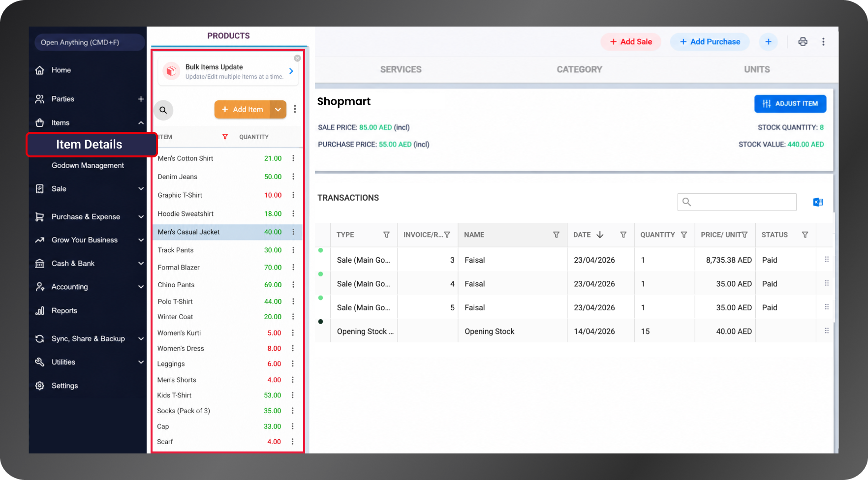Open options for Scarf row

(292, 442)
